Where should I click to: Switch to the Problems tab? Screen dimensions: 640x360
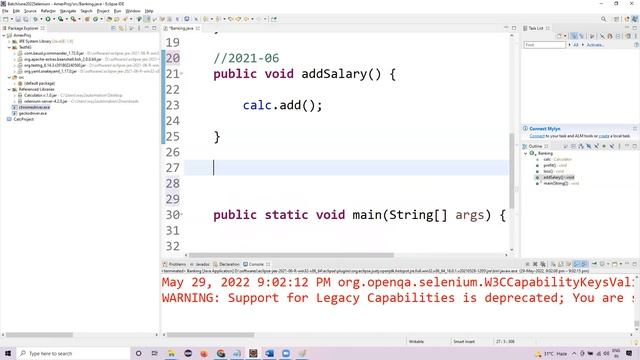[x=175, y=264]
